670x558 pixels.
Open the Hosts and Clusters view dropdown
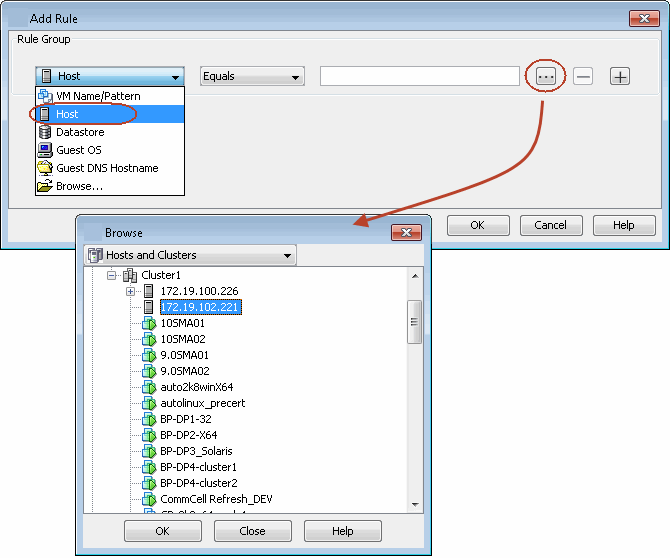[190, 255]
